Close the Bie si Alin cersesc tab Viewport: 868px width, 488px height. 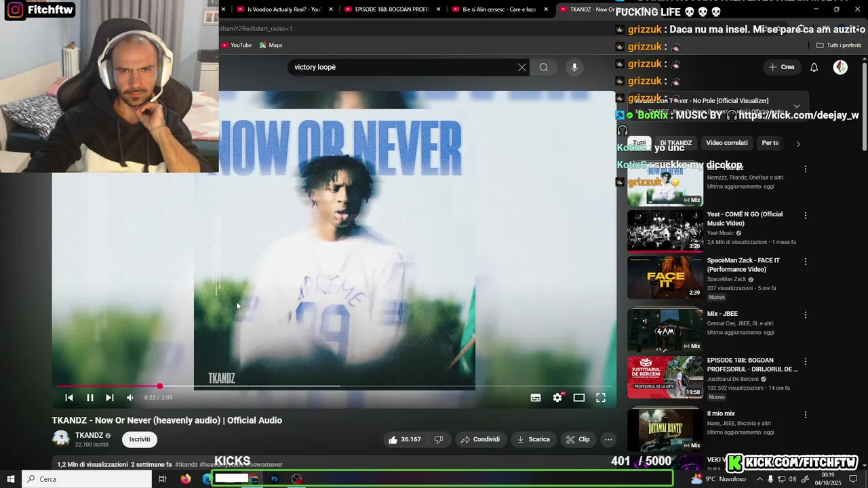coord(546,9)
